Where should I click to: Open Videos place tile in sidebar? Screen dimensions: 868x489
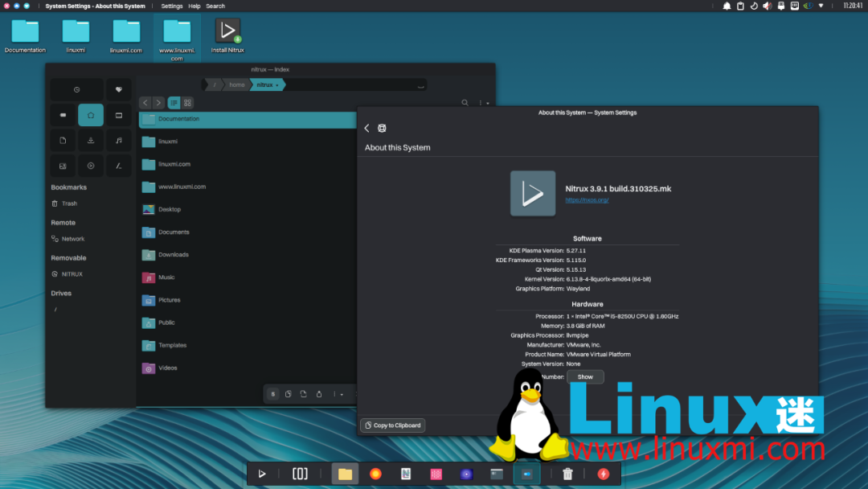[91, 166]
